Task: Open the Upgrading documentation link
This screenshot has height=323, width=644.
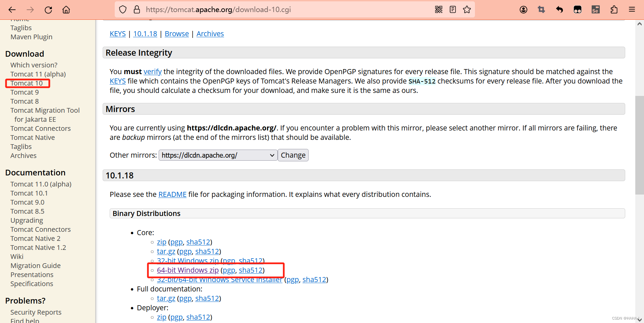Action: pyautogui.click(x=27, y=220)
